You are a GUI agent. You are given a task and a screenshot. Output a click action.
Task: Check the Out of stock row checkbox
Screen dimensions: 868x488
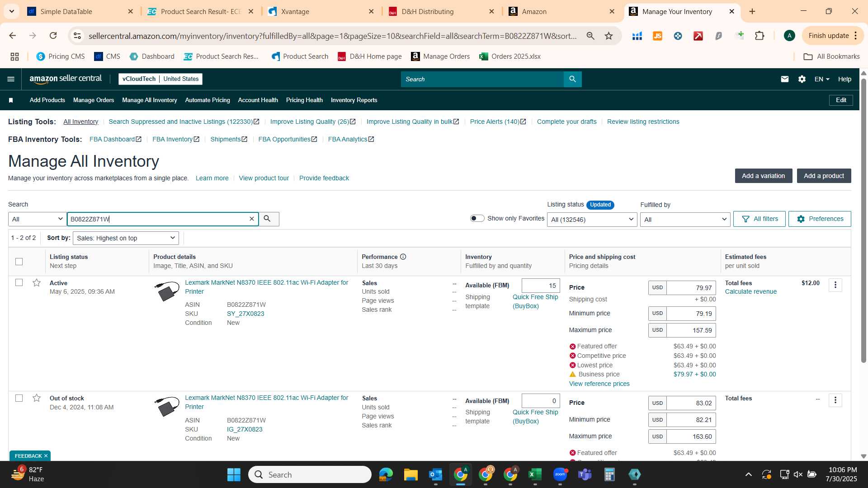19,398
